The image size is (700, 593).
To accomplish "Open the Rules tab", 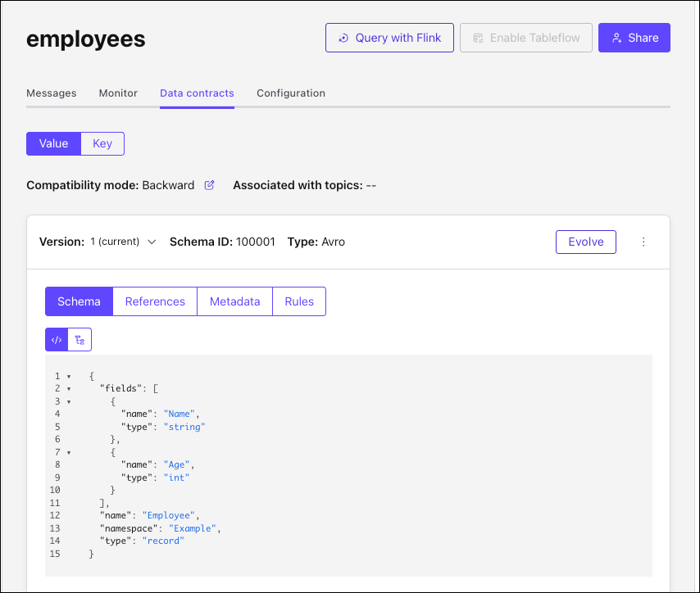I will (298, 301).
